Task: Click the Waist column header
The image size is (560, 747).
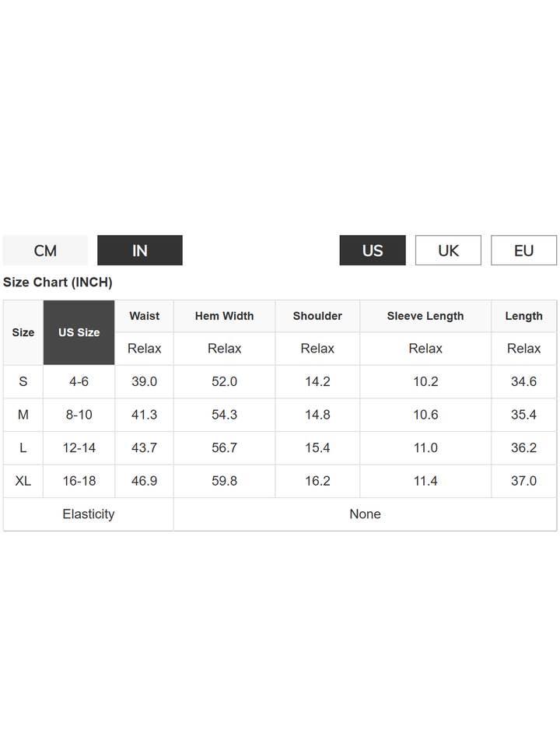Action: [144, 316]
